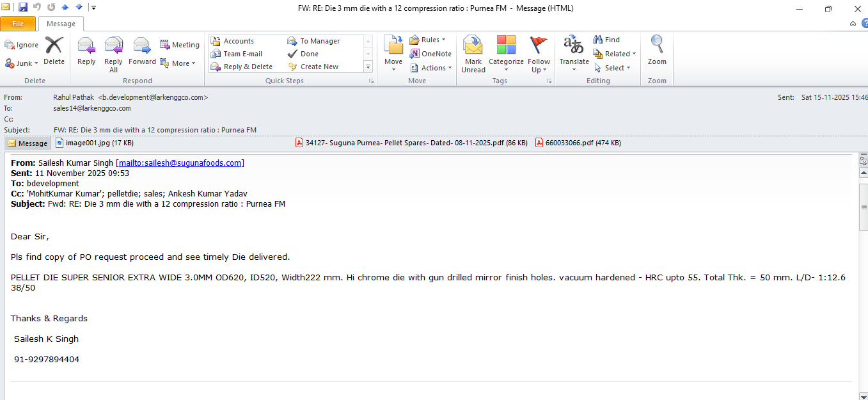The height and width of the screenshot is (400, 868).
Task: Send the message to OneNote
Action: click(x=430, y=54)
